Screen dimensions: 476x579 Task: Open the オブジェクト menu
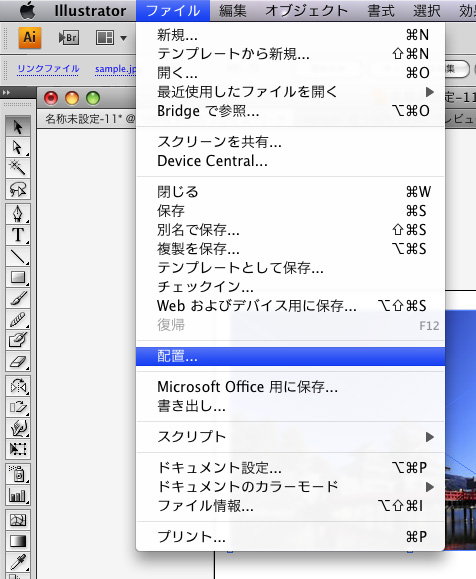pyautogui.click(x=307, y=11)
